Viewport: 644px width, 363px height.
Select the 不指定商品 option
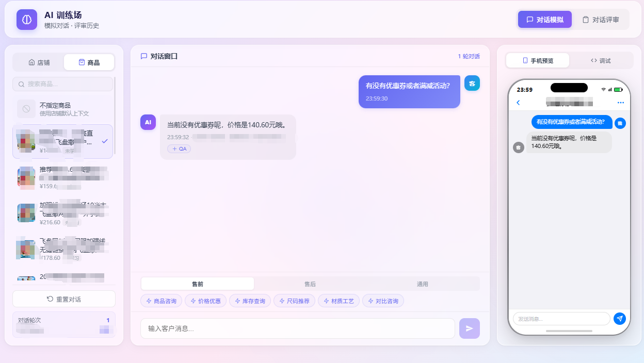point(63,108)
